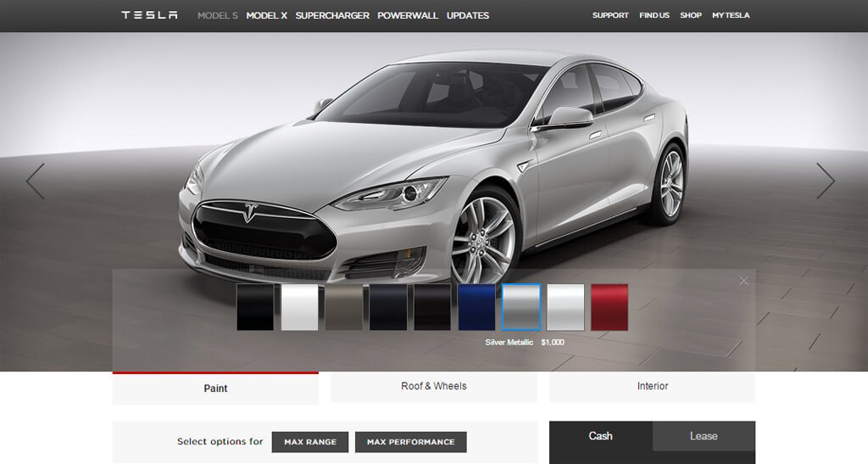
Task: Switch to the Lease payment tab
Action: tap(704, 436)
